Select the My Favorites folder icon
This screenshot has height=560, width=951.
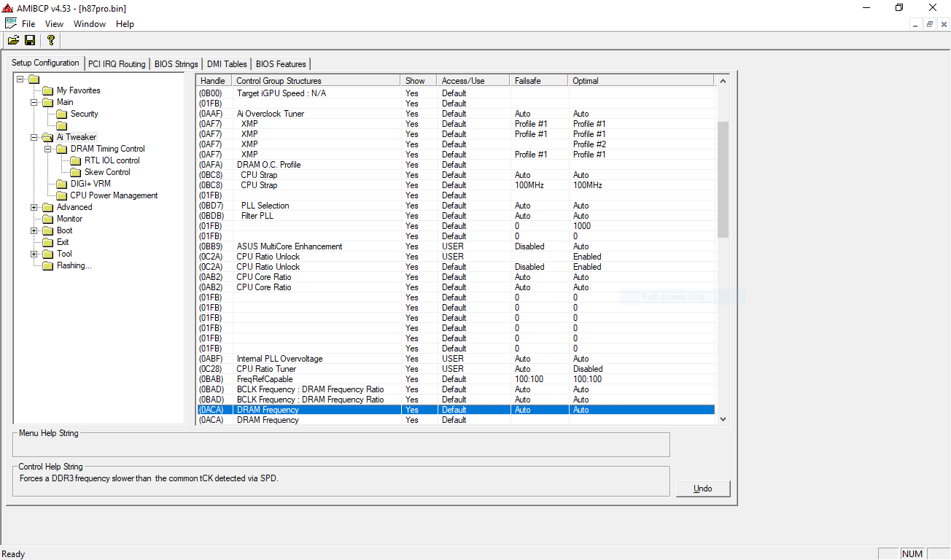coord(48,90)
